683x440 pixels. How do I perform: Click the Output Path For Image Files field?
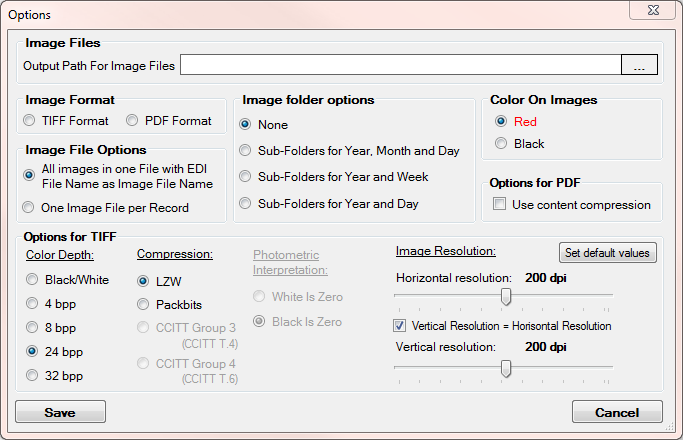click(x=400, y=66)
